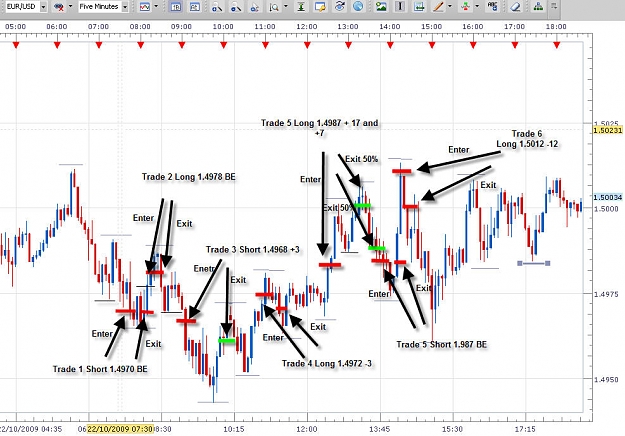Expand the line tool dropdown arrow
Viewport: 625px width, 436px height.
[450, 6]
